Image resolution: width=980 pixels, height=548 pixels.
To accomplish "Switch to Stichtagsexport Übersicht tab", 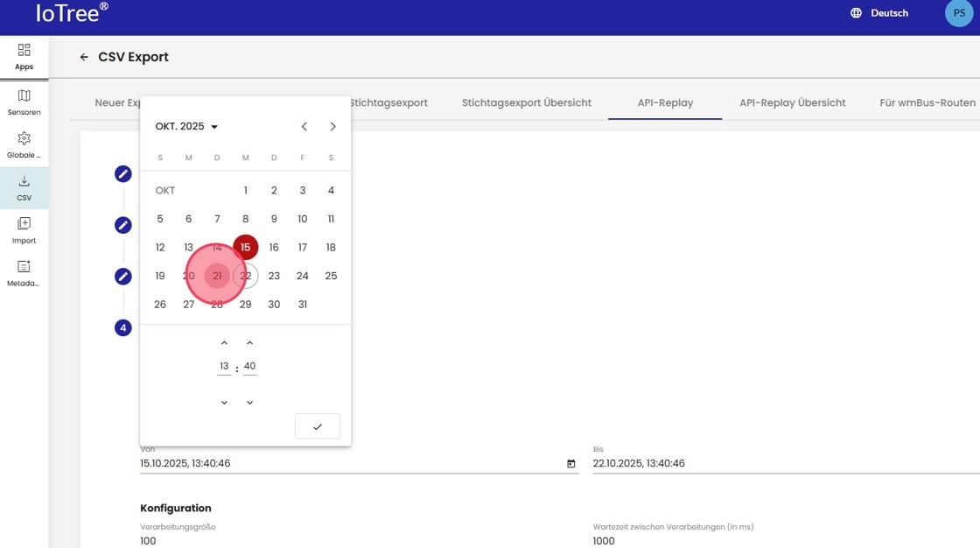I will point(526,102).
